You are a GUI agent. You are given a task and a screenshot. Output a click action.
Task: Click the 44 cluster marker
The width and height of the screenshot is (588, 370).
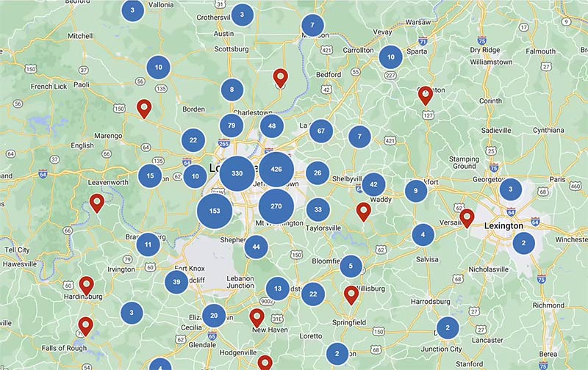[256, 247]
